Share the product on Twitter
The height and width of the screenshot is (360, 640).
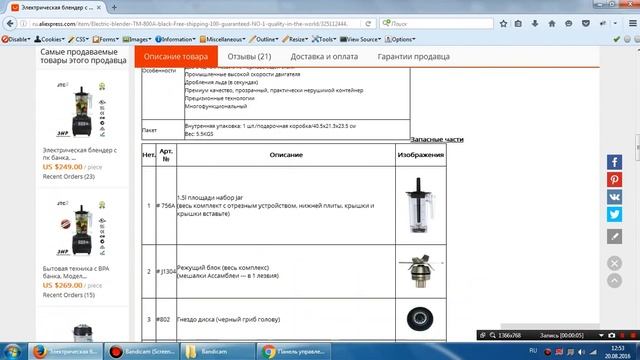coord(614,214)
